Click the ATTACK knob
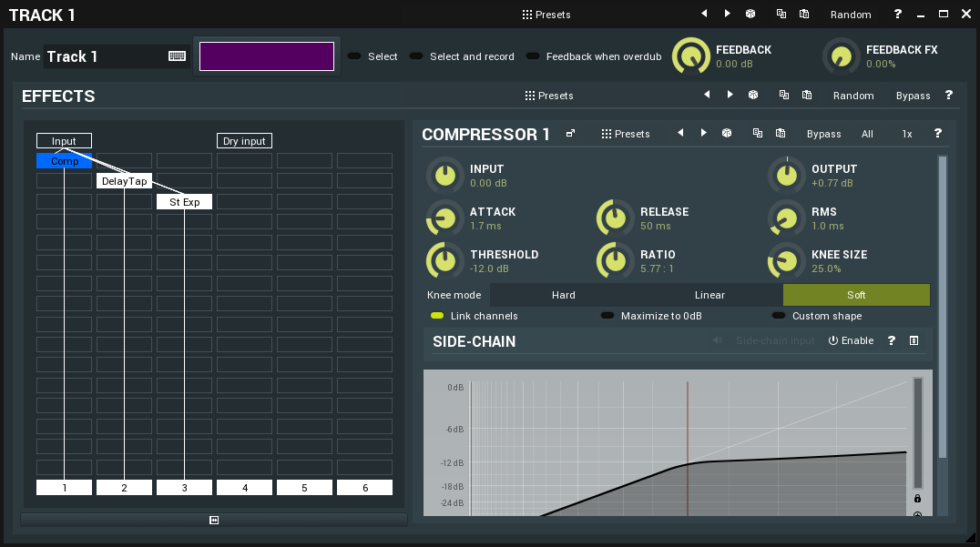The image size is (980, 547). [x=445, y=218]
